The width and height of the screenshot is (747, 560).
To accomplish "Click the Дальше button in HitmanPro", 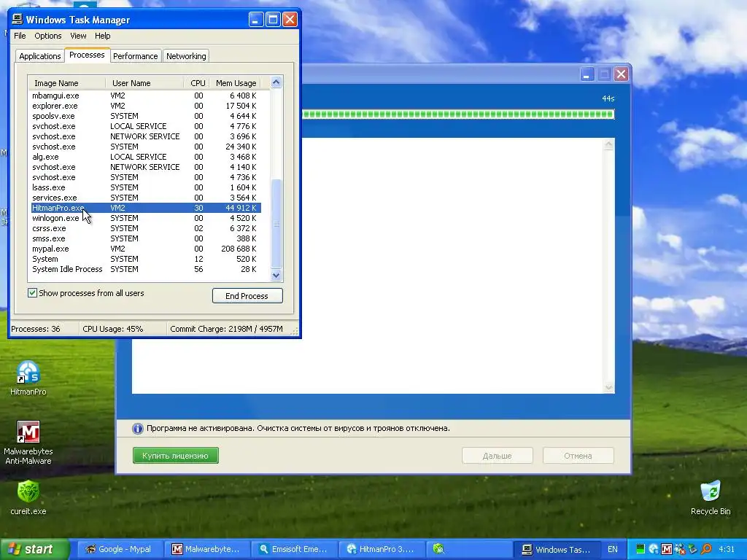I will pos(497,456).
